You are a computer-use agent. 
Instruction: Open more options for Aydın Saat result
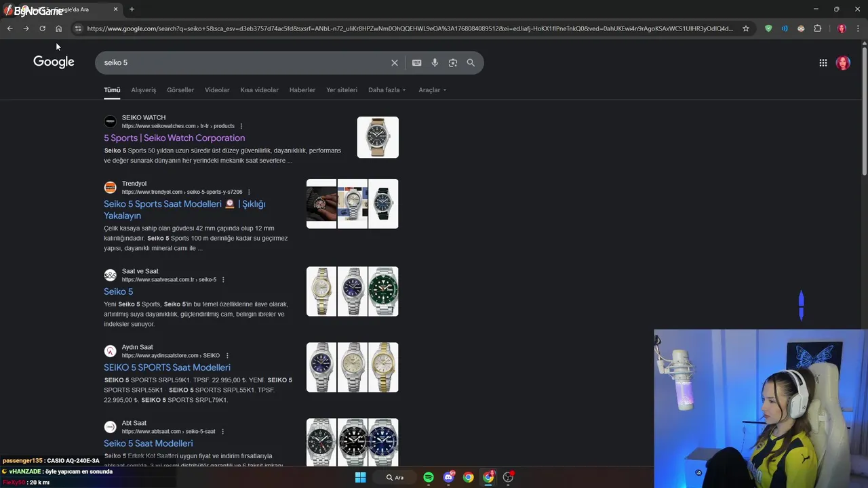227,355
